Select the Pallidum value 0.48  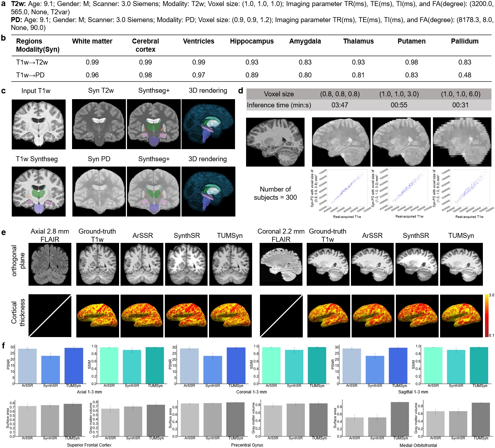point(465,75)
